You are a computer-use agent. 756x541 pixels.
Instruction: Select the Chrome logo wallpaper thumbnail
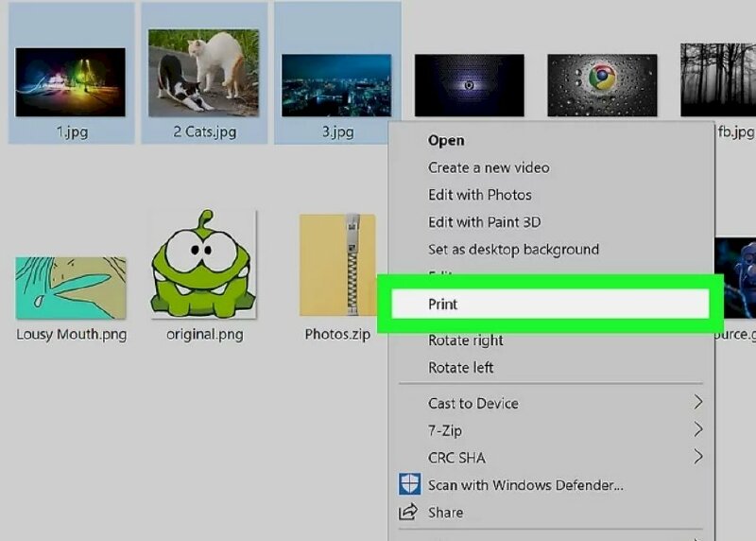pos(602,84)
